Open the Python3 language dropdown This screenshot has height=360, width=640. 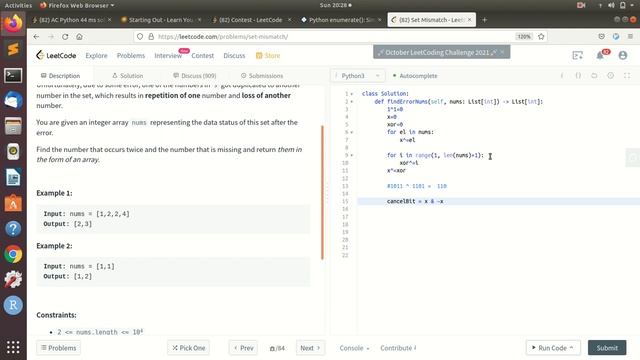(x=358, y=76)
